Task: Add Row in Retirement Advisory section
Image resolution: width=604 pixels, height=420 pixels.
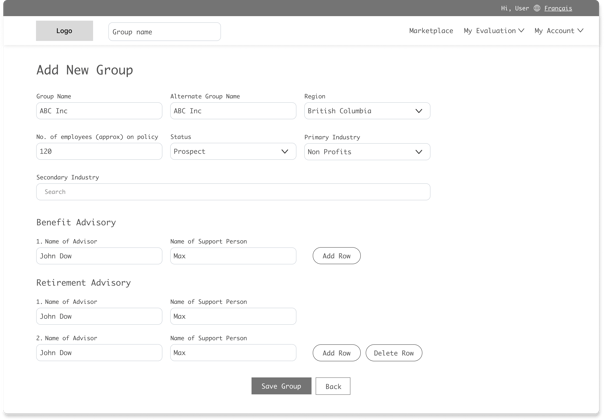Action: click(337, 353)
